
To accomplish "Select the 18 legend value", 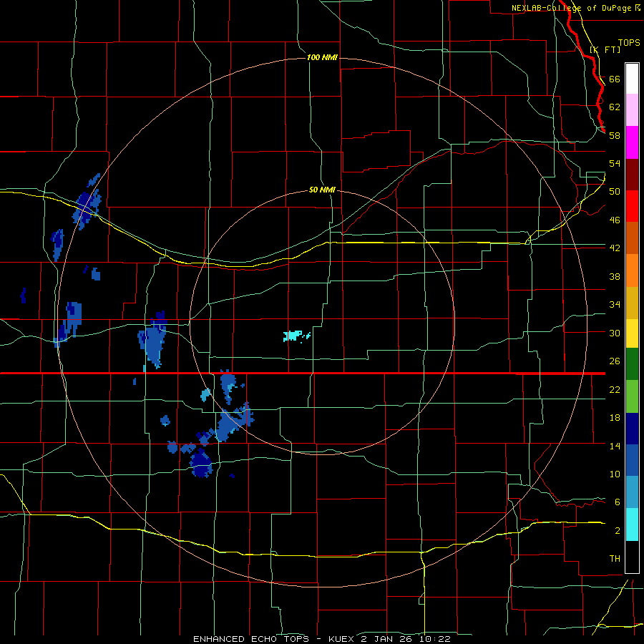I will [615, 418].
